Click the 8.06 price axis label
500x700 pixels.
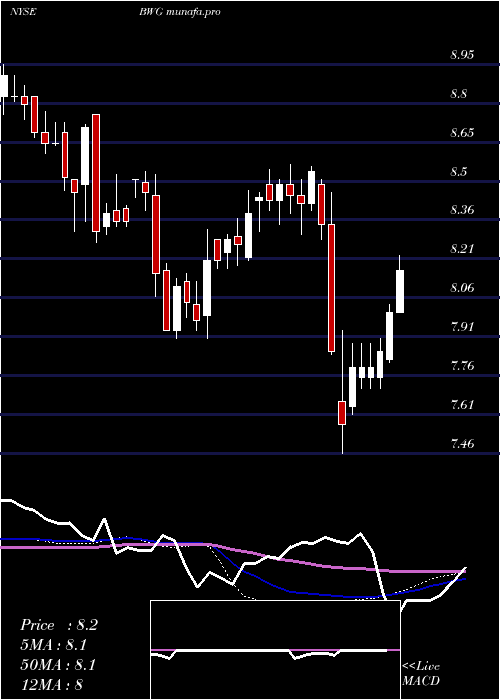pos(462,287)
